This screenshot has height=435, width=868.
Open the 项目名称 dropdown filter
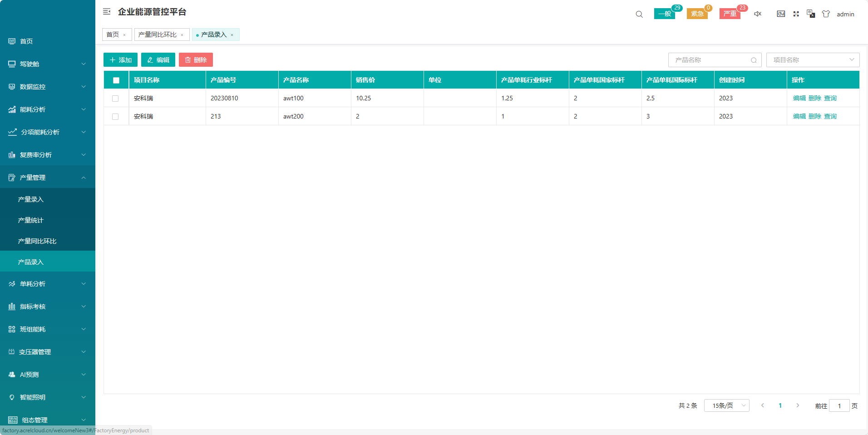coord(812,60)
